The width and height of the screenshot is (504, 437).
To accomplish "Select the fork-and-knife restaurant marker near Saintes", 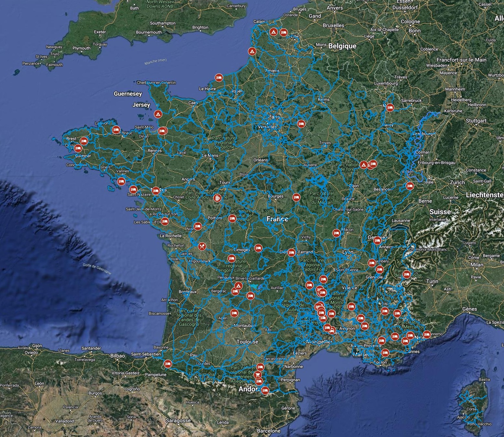I will (202, 246).
